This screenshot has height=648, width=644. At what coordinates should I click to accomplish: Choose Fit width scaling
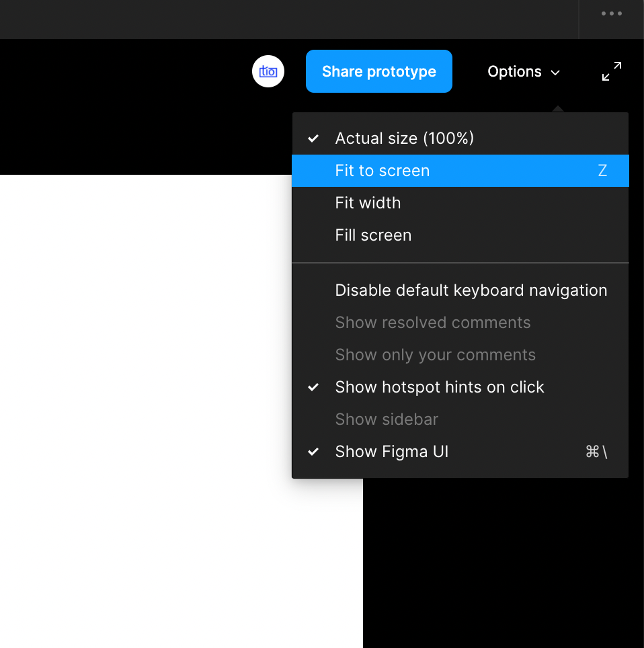[460, 203]
